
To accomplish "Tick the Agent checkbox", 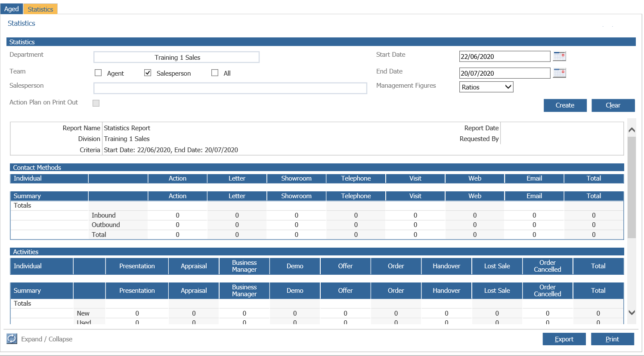I will click(x=98, y=73).
